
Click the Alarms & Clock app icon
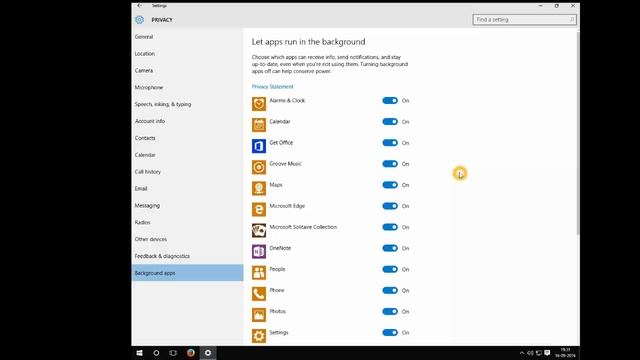coord(259,104)
